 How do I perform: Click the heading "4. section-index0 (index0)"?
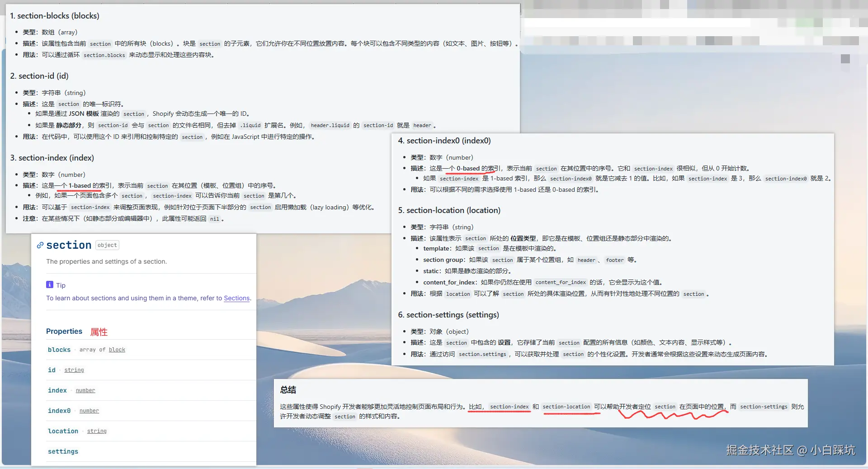click(x=444, y=141)
